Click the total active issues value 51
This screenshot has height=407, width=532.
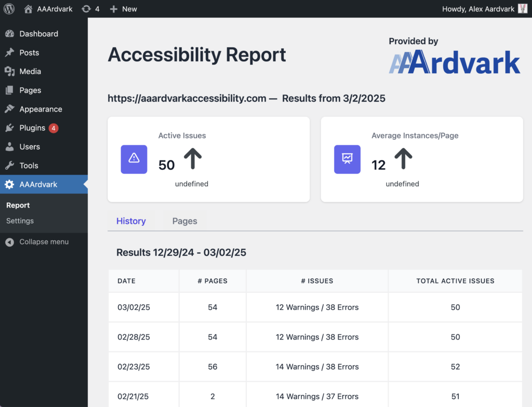455,397
